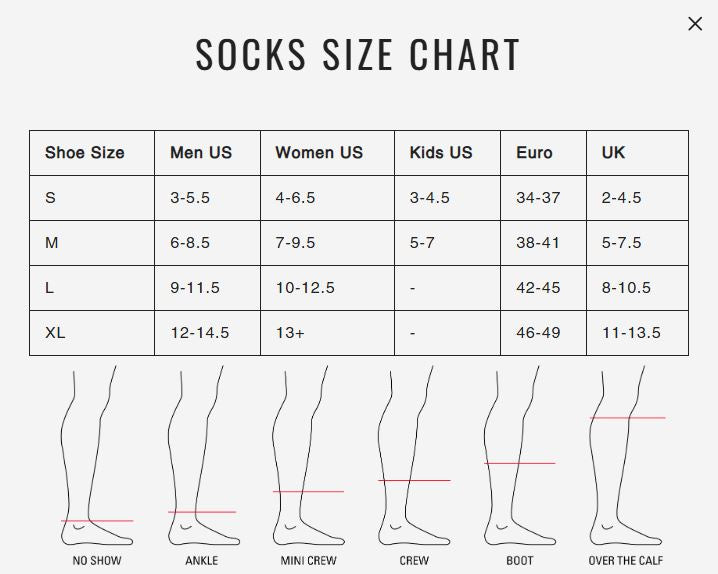Close the socks size chart popup
This screenshot has height=574, width=718.
[695, 24]
